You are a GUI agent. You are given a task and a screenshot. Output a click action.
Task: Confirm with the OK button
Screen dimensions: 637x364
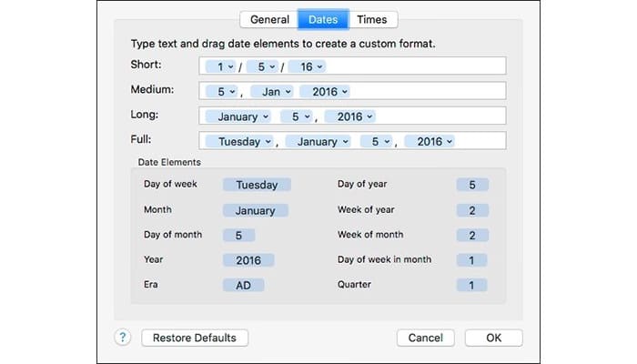pos(493,338)
